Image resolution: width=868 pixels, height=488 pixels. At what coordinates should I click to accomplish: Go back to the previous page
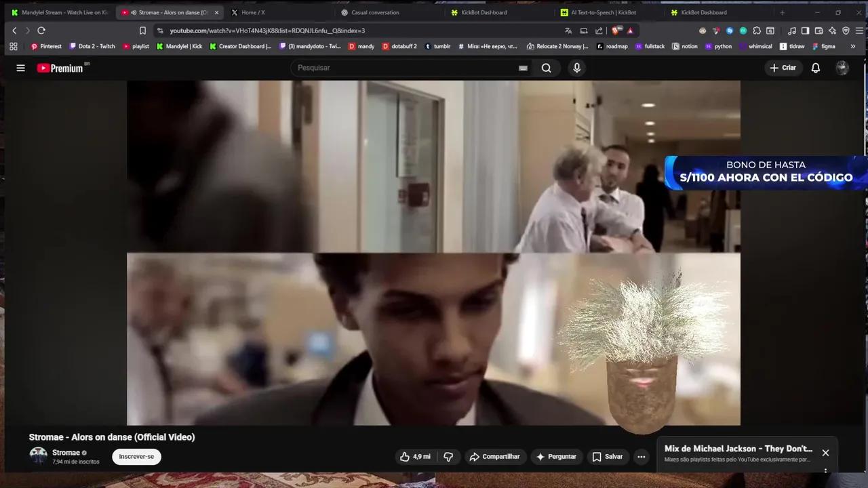point(14,30)
